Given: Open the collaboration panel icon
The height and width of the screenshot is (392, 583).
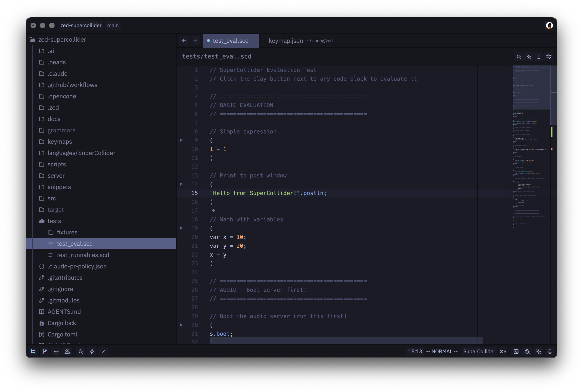Looking at the screenshot, I should [67, 352].
